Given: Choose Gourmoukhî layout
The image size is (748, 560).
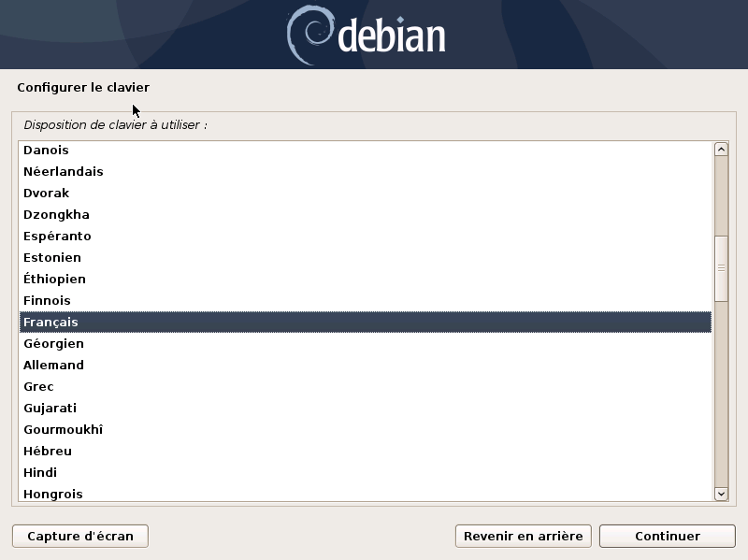Looking at the screenshot, I should pos(366,429).
